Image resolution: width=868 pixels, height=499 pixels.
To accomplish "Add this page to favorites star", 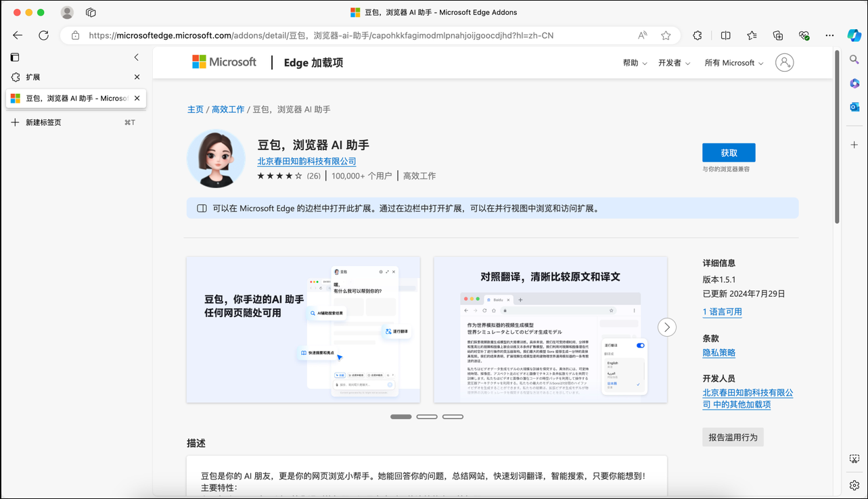I will [x=666, y=35].
